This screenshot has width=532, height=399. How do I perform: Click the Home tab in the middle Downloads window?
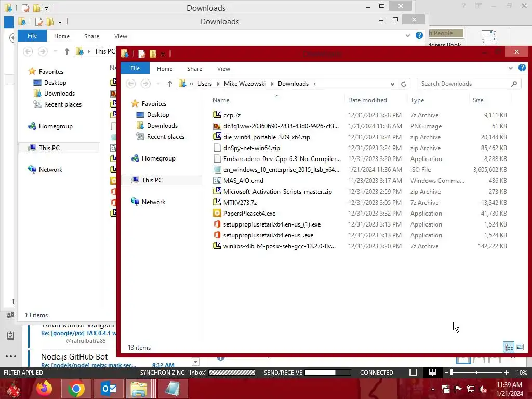[x=61, y=36]
